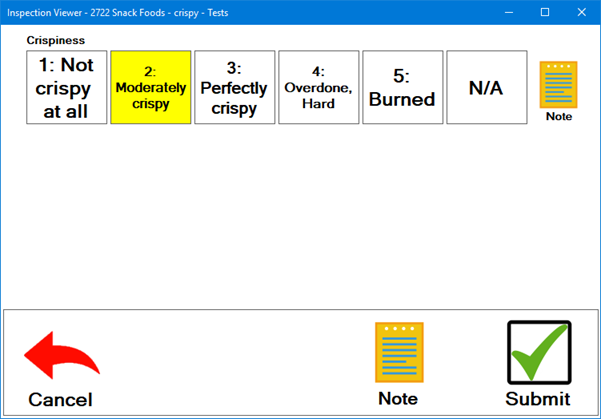Click the red Cancel arrow icon

click(61, 358)
